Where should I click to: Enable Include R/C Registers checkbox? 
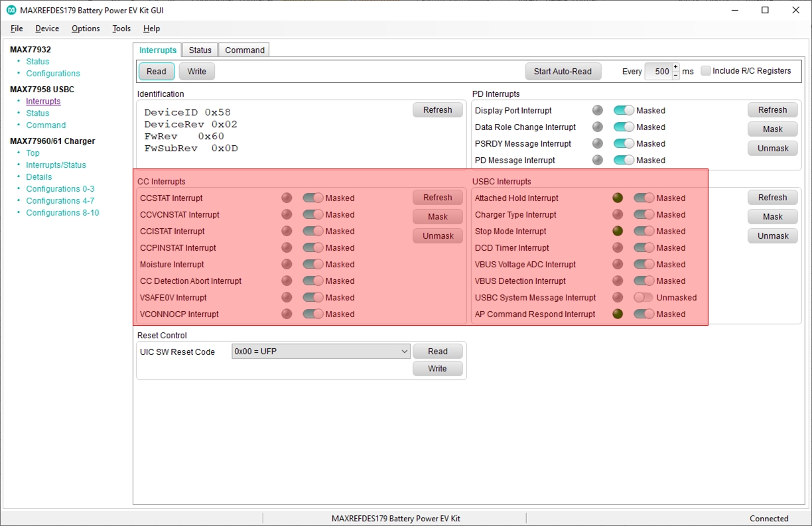706,71
